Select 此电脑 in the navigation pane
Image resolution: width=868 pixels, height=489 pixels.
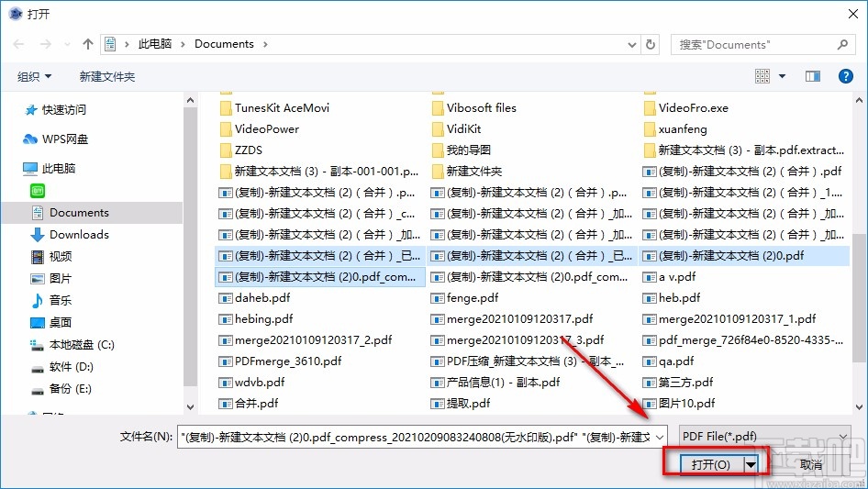[x=50, y=169]
